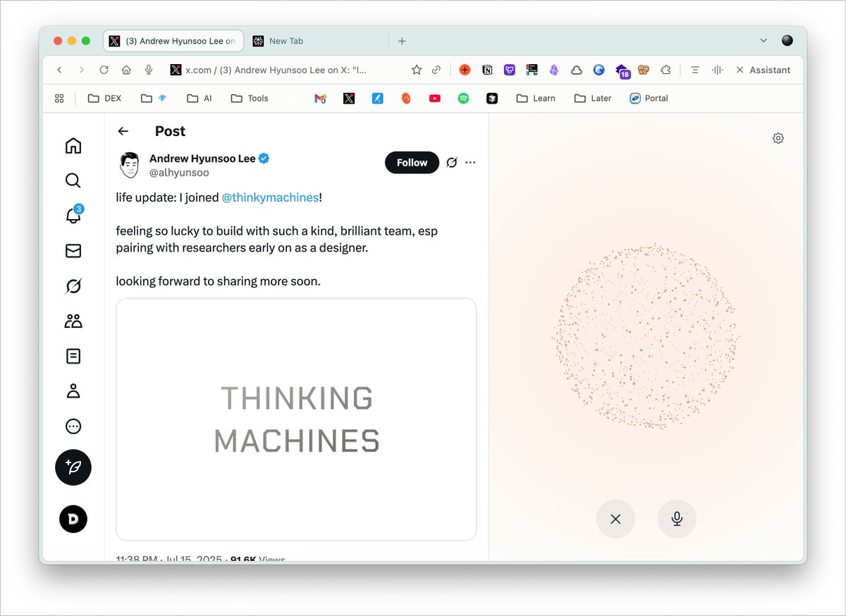Viewport: 846px width, 616px height.
Task: Dismiss the voice assistant with X button
Action: (615, 519)
